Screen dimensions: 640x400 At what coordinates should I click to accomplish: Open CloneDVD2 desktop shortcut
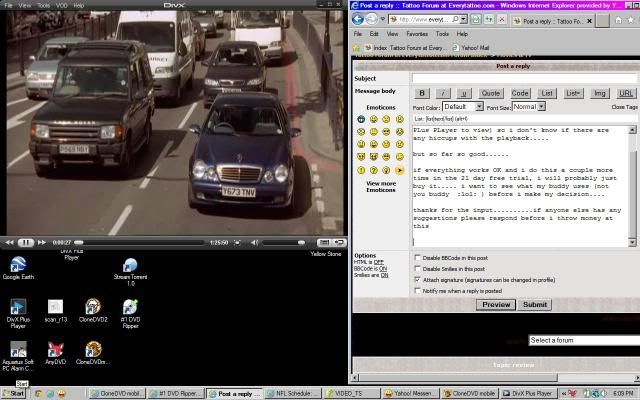[x=93, y=311]
